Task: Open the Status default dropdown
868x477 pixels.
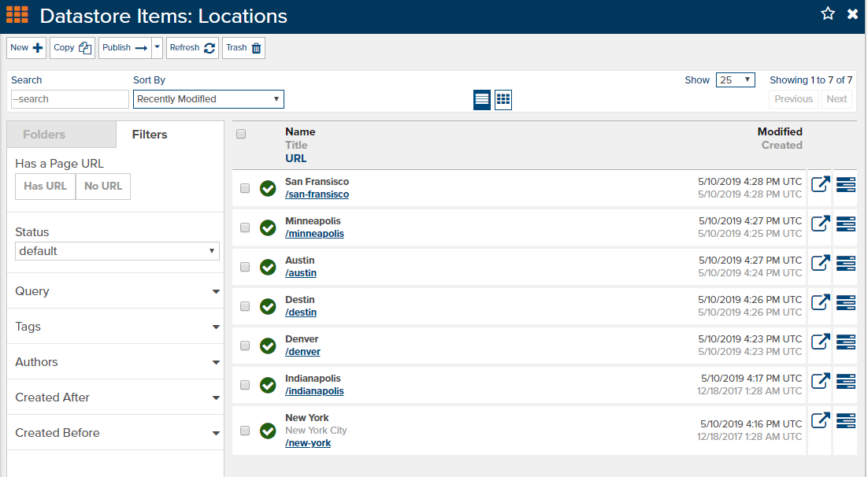Action: pos(117,250)
